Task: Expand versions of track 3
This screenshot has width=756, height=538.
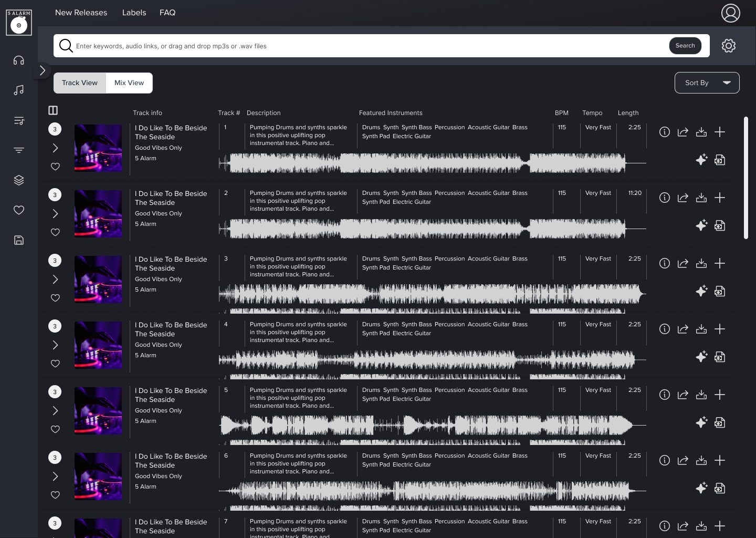Action: click(55, 280)
